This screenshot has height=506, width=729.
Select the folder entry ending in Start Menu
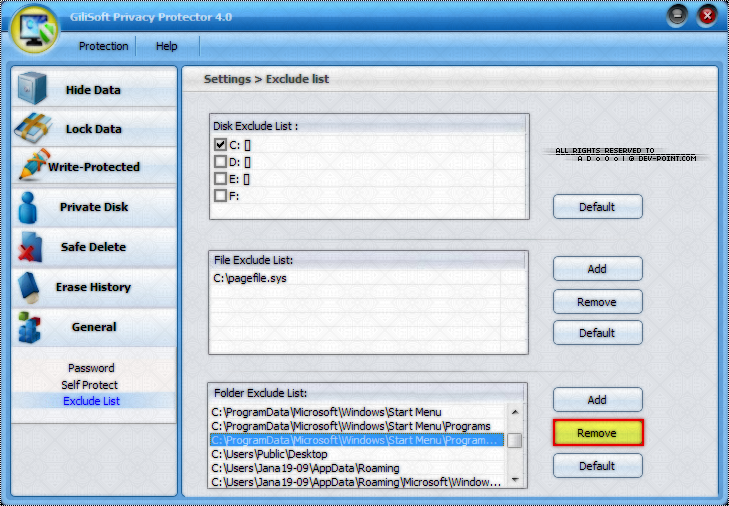[357, 412]
